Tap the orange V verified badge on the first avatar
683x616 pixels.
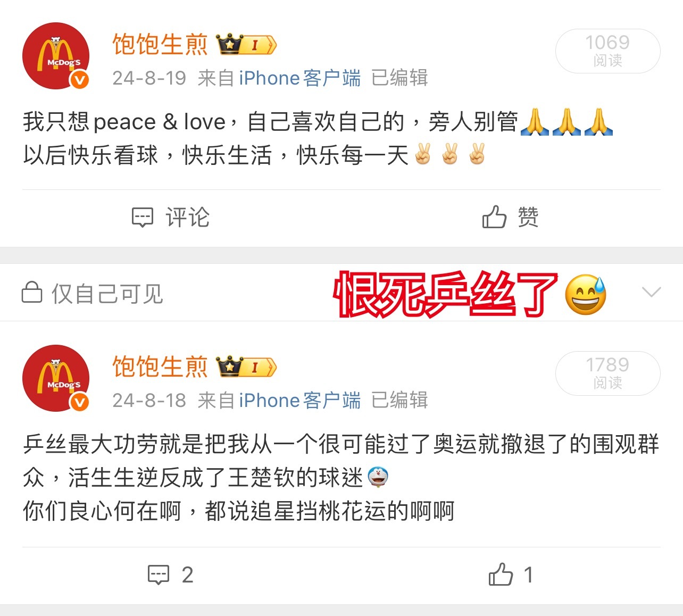click(x=80, y=80)
